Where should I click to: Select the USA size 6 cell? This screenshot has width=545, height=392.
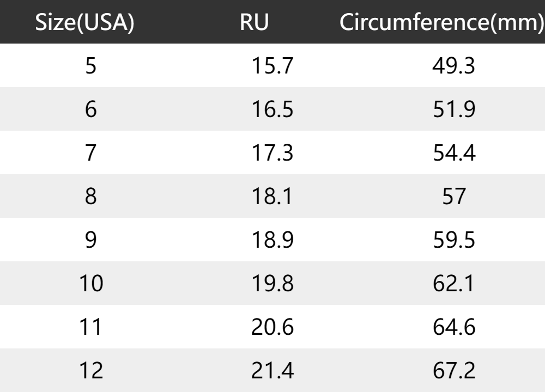91,109
